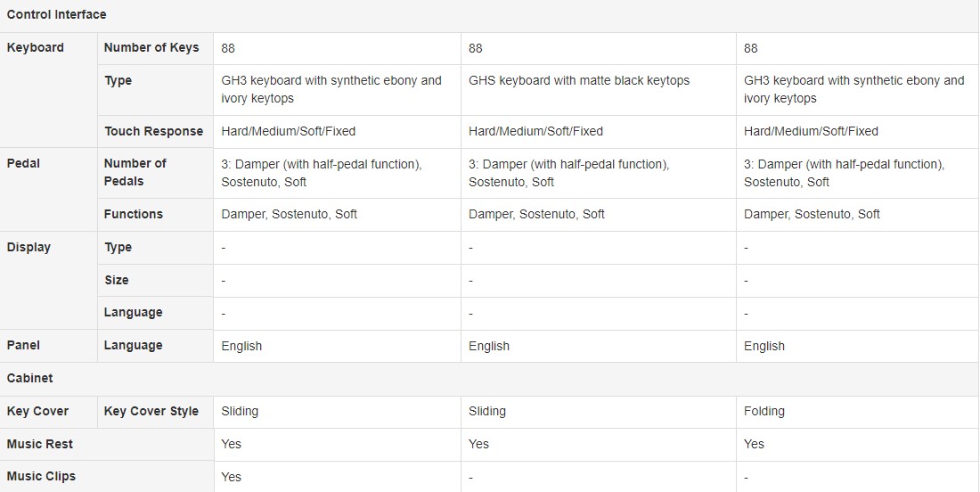Select the Cabinet section header

tap(30, 378)
